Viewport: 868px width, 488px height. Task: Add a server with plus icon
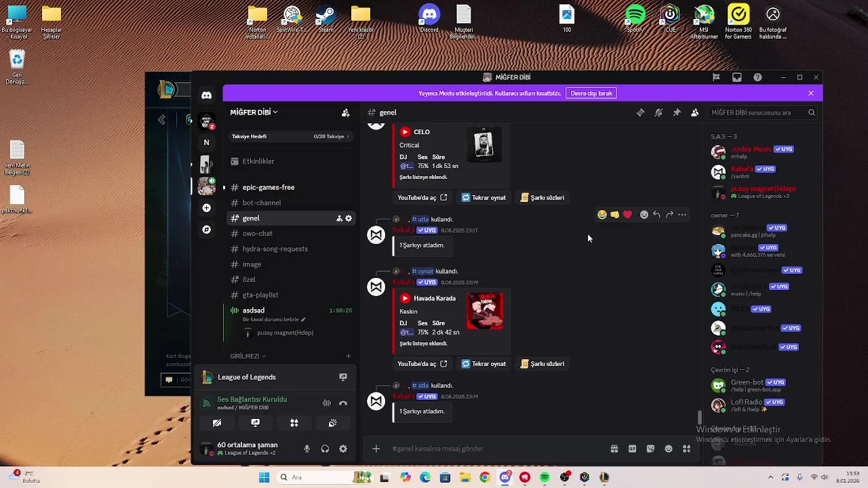coord(206,207)
